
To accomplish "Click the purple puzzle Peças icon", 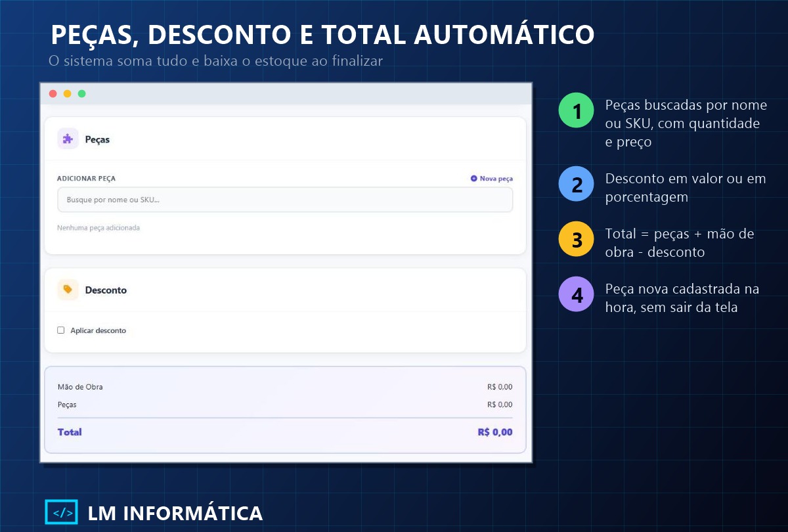I will pos(68,139).
